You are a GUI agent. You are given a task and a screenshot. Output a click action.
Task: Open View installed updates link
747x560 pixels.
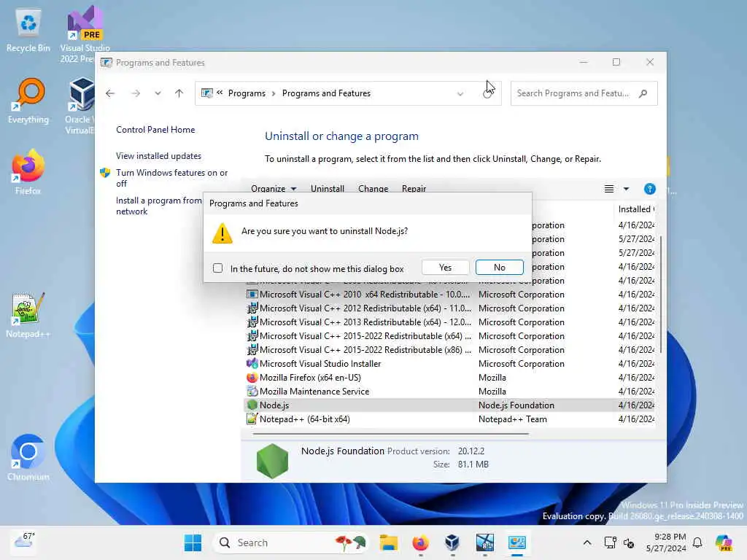tap(158, 156)
